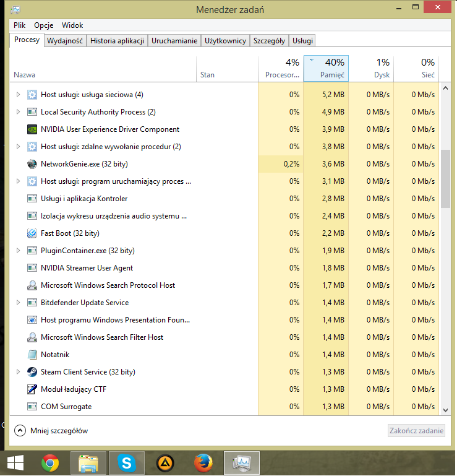Sort by the Dysk column header
Image resolution: width=457 pixels, height=476 pixels.
[371, 69]
